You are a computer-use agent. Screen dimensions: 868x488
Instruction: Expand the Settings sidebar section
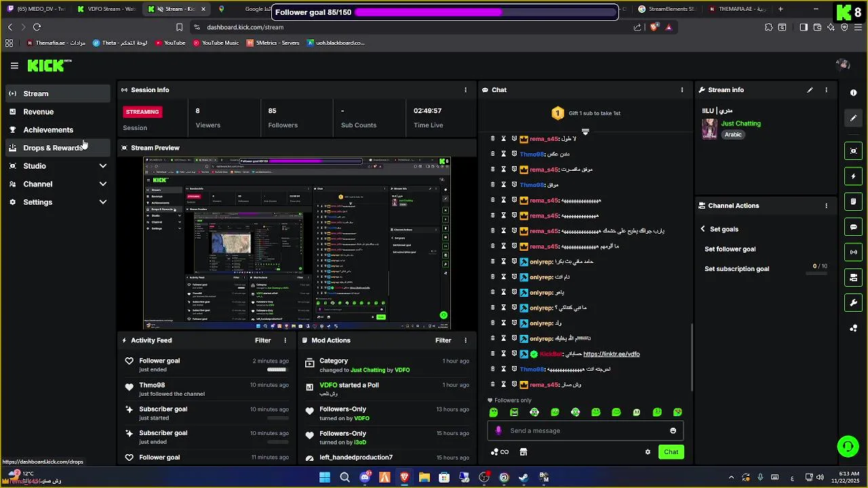(x=58, y=202)
